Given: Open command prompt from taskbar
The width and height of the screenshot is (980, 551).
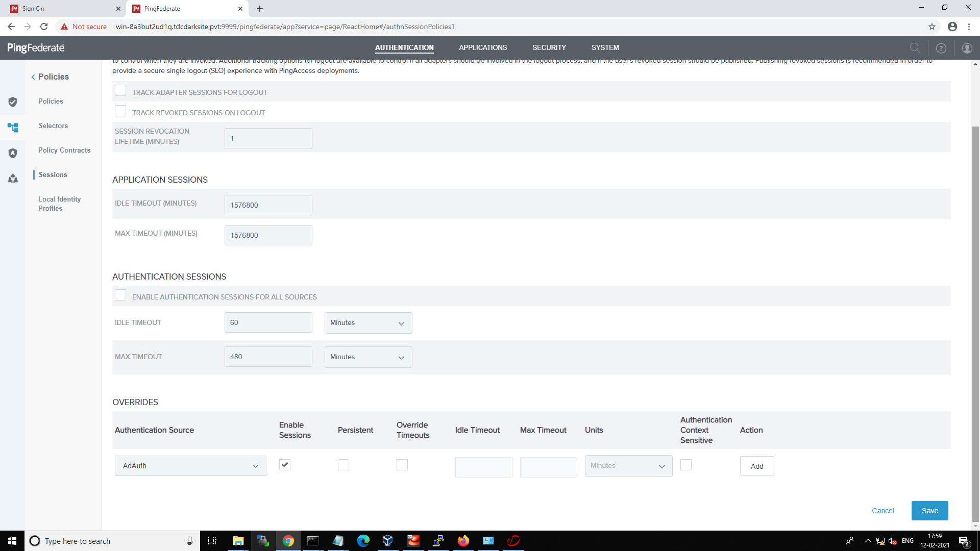Looking at the screenshot, I should pos(313,541).
